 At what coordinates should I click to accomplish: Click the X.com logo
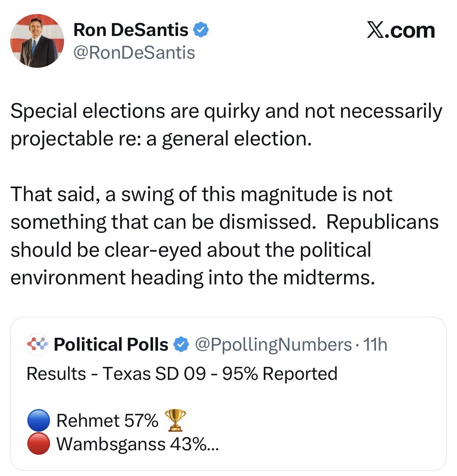[x=401, y=30]
